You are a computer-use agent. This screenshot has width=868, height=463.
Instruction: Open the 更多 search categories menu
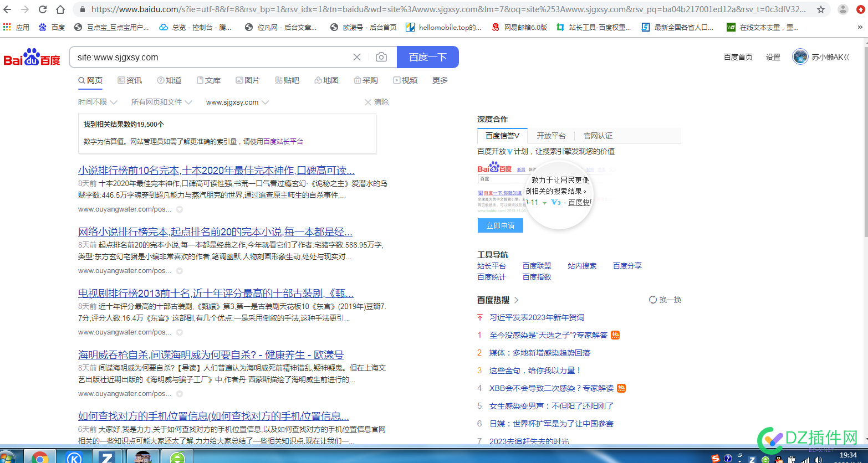[440, 80]
